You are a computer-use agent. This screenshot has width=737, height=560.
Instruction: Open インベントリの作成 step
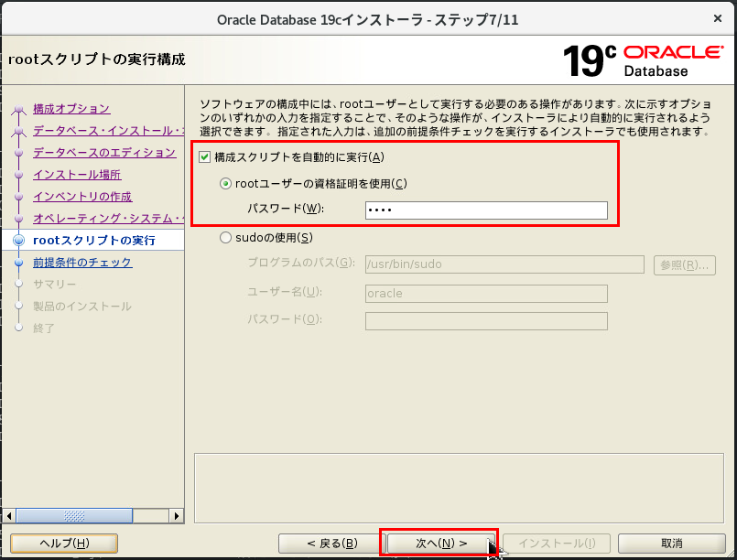pyautogui.click(x=82, y=197)
